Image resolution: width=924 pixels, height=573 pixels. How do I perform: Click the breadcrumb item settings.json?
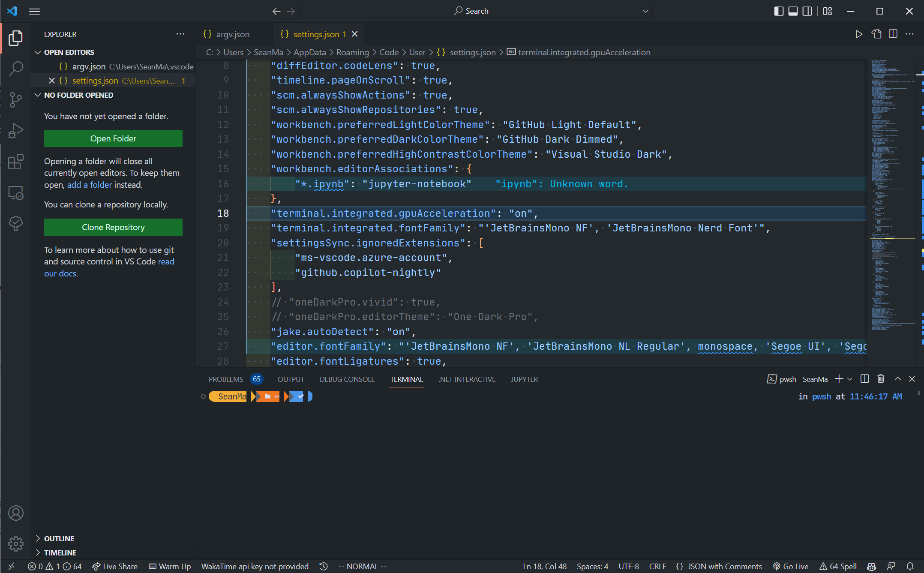(472, 52)
